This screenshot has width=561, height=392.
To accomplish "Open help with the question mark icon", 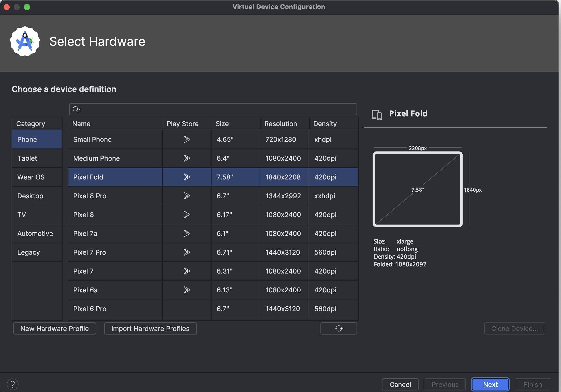I will 13,384.
